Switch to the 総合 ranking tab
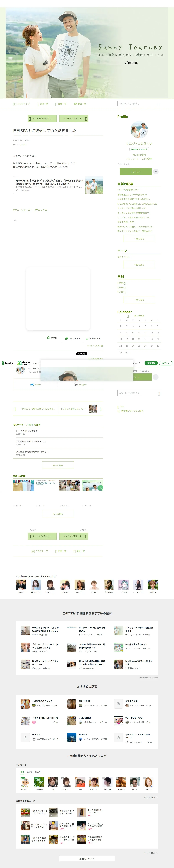This screenshot has width=174, height=868. [x=22, y=772]
